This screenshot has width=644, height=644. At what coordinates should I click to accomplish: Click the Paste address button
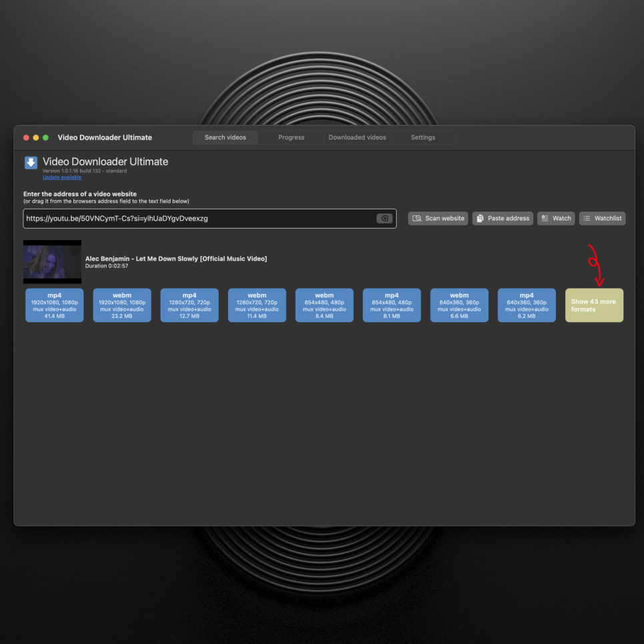(502, 219)
